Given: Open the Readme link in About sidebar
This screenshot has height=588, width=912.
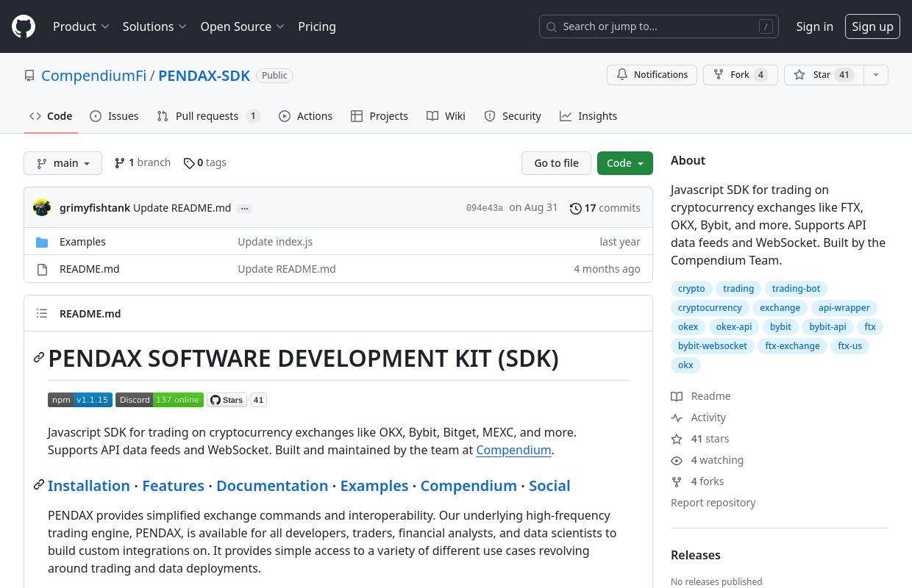Looking at the screenshot, I should (701, 396).
